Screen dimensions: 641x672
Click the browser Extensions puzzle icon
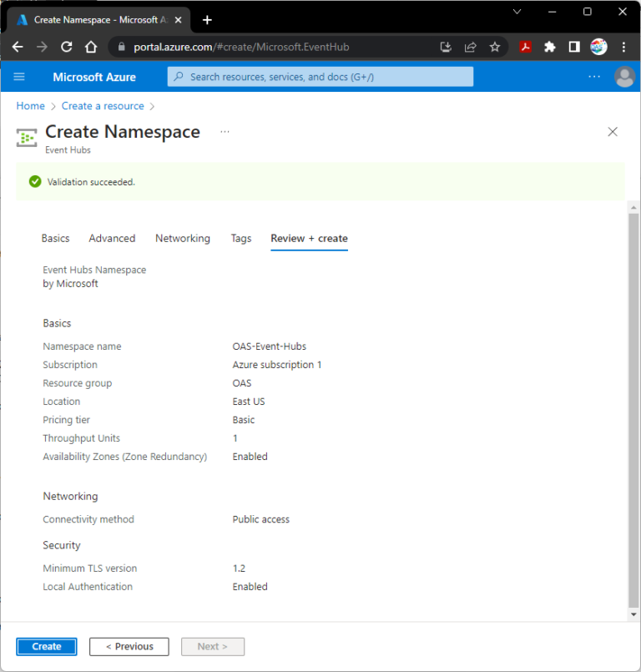tap(549, 48)
